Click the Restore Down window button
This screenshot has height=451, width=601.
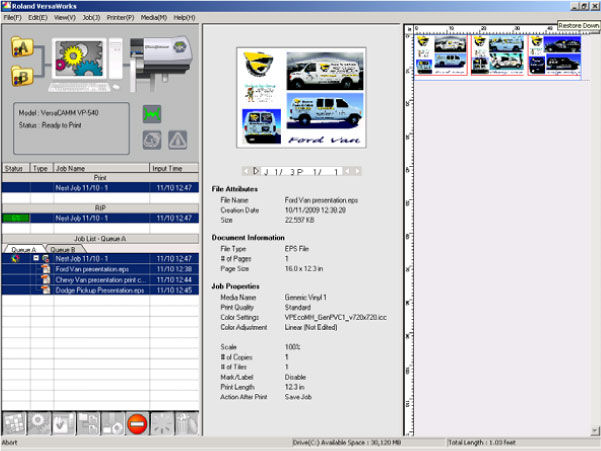(x=584, y=7)
